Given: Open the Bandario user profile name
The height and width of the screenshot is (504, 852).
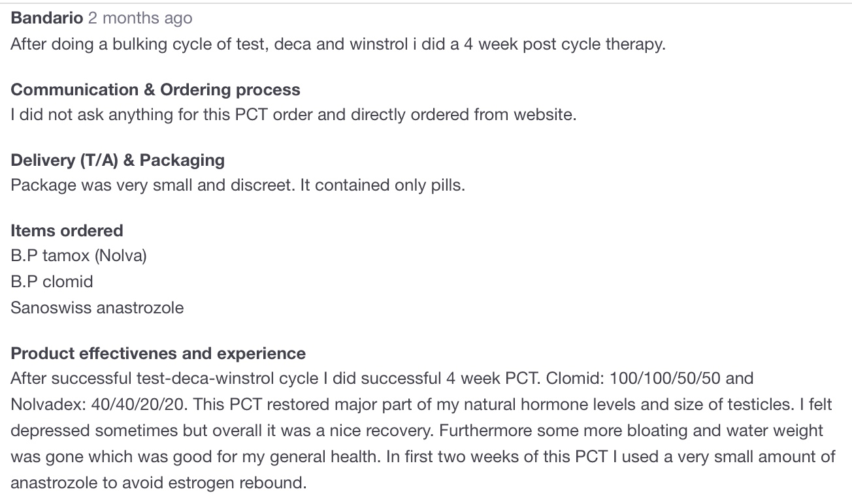Looking at the screenshot, I should (x=47, y=18).
